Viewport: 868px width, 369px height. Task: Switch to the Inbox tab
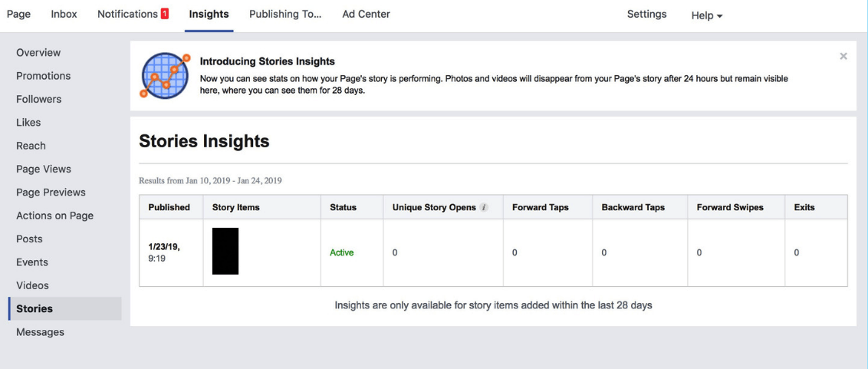click(x=64, y=15)
